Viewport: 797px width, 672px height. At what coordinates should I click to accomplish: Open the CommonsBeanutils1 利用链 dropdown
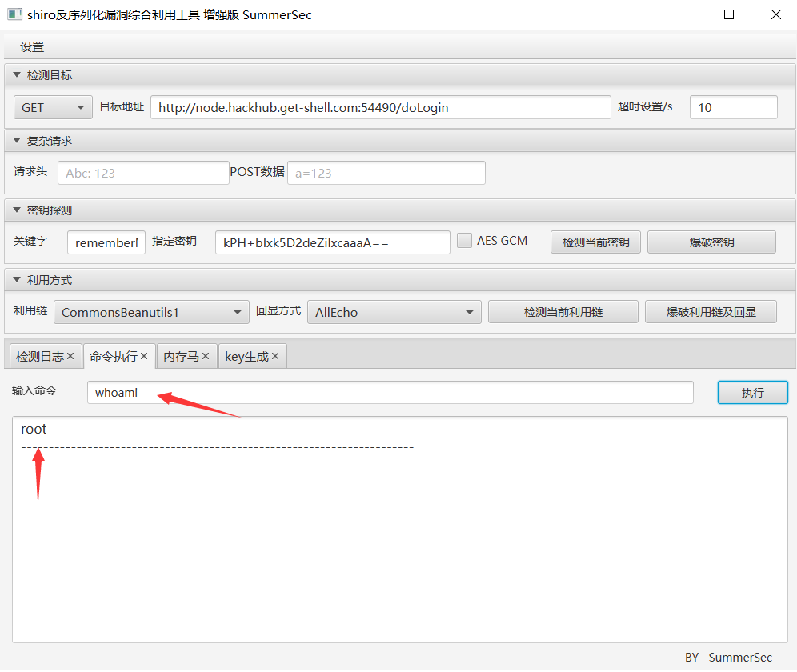[x=151, y=312]
